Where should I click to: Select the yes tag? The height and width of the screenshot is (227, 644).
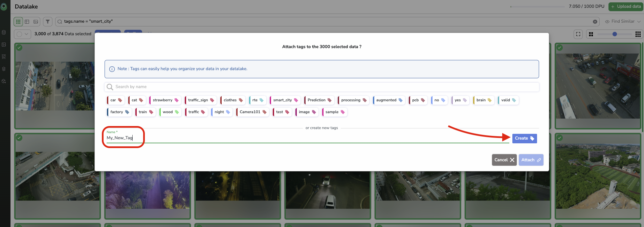pyautogui.click(x=460, y=100)
